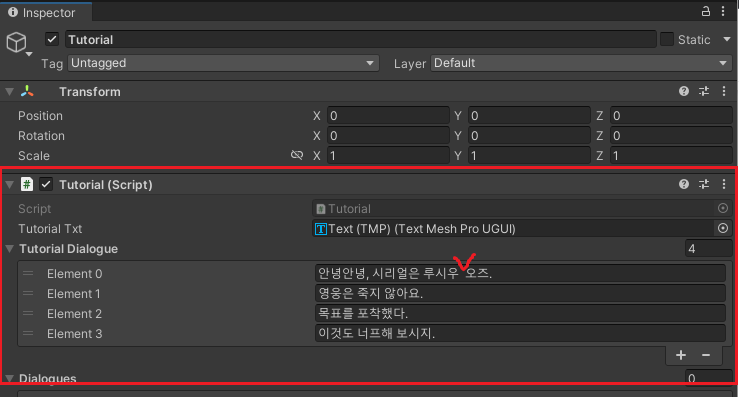This screenshot has height=397, width=739.
Task: Edit the Element 1 text field
Action: 520,293
